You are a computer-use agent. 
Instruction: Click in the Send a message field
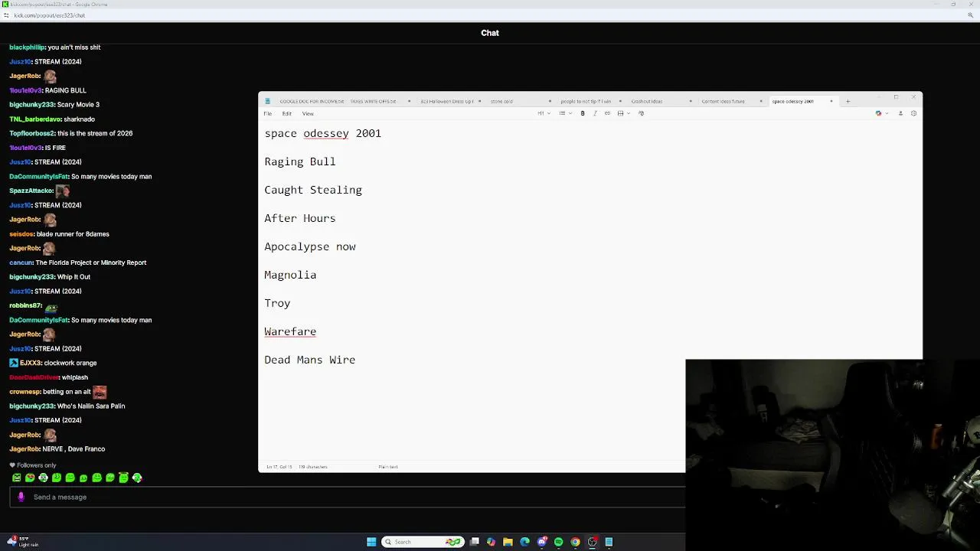(348, 497)
